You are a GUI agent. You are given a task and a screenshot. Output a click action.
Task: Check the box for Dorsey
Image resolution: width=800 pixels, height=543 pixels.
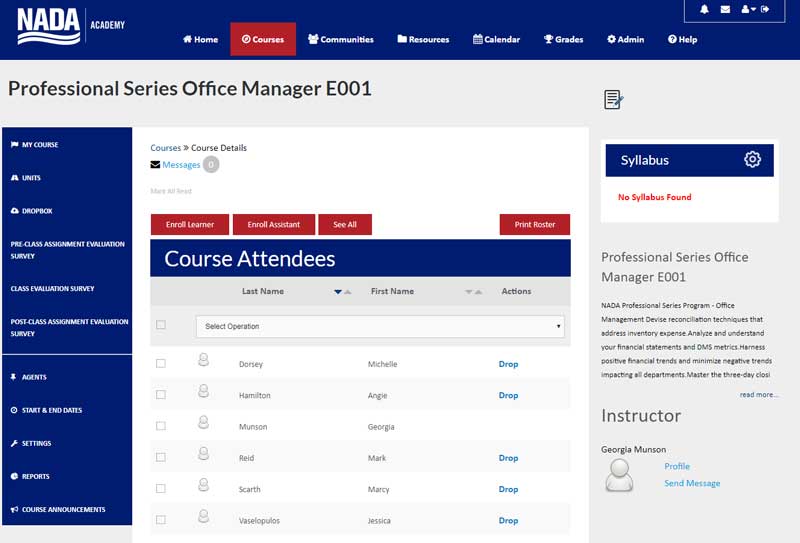click(161, 363)
